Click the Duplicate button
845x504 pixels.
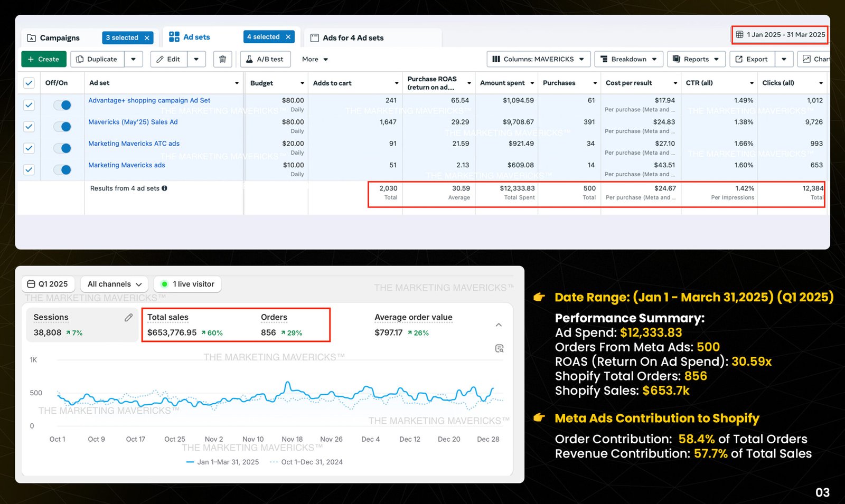[x=97, y=59]
